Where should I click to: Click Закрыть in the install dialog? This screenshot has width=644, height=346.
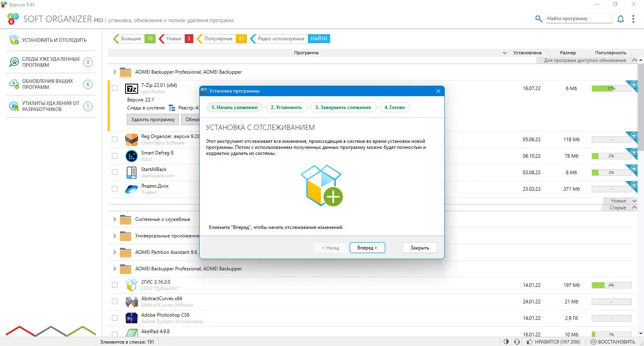(420, 248)
